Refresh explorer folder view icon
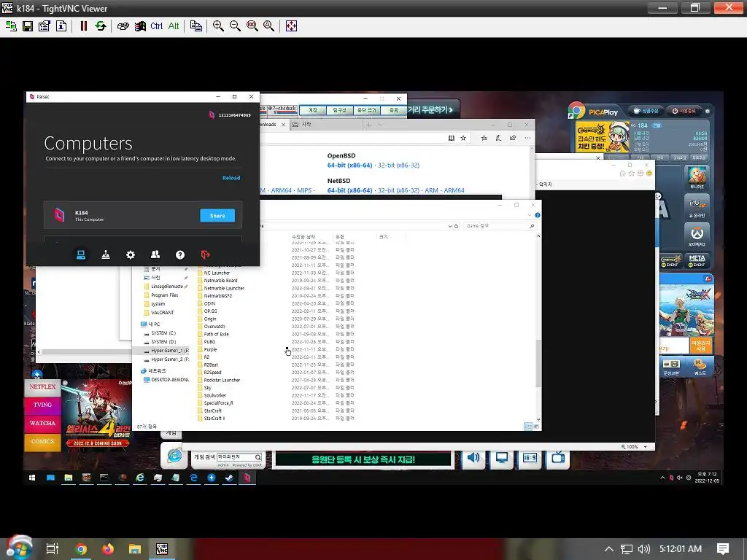The image size is (747, 560). (457, 226)
